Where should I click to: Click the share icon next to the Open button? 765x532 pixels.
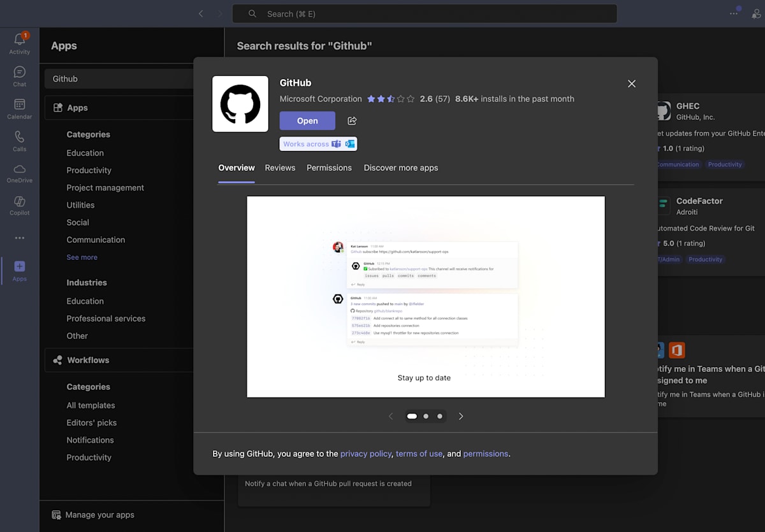click(351, 120)
